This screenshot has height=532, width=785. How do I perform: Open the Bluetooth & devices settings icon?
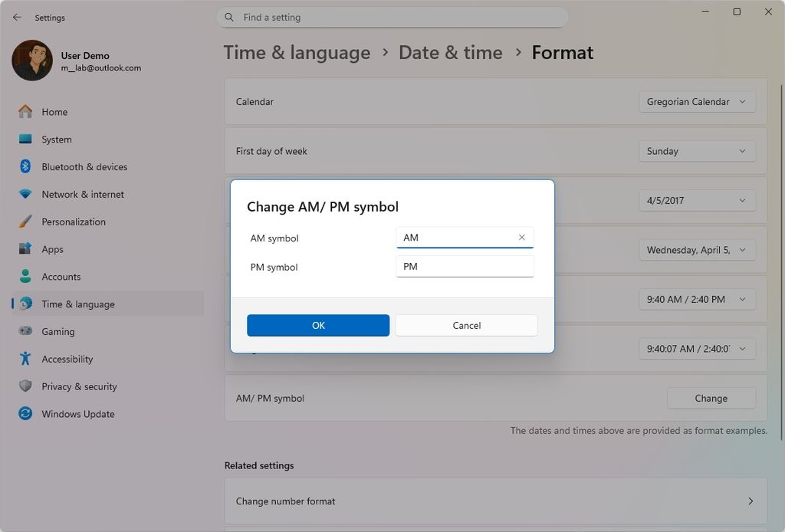[25, 166]
